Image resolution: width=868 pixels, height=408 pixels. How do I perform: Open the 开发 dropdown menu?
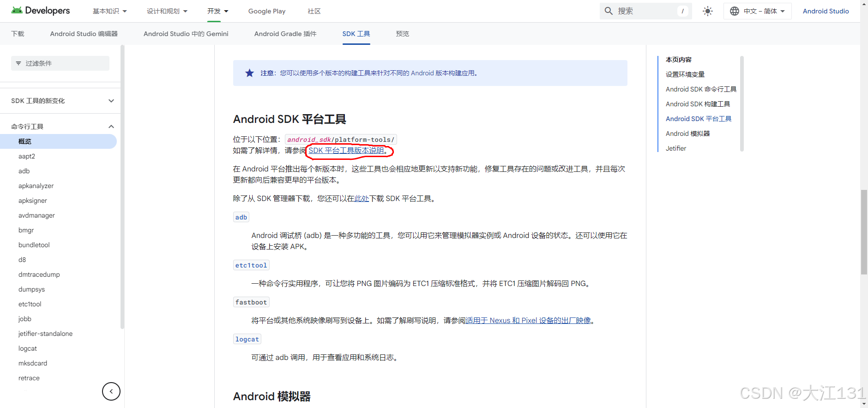[218, 11]
